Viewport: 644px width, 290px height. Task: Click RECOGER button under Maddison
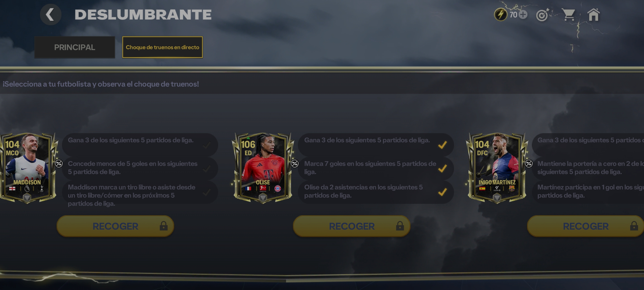pos(115,226)
